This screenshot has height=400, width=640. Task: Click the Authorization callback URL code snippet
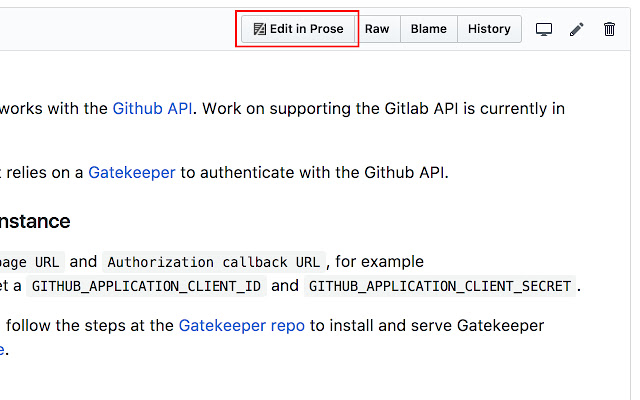(214, 262)
